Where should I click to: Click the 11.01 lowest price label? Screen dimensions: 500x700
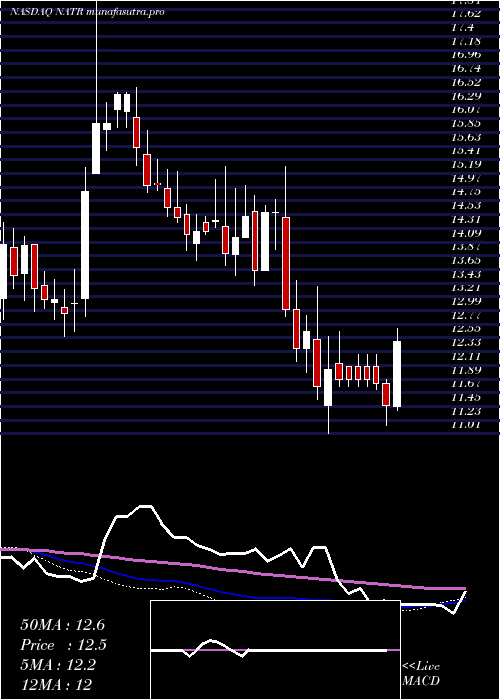click(466, 424)
